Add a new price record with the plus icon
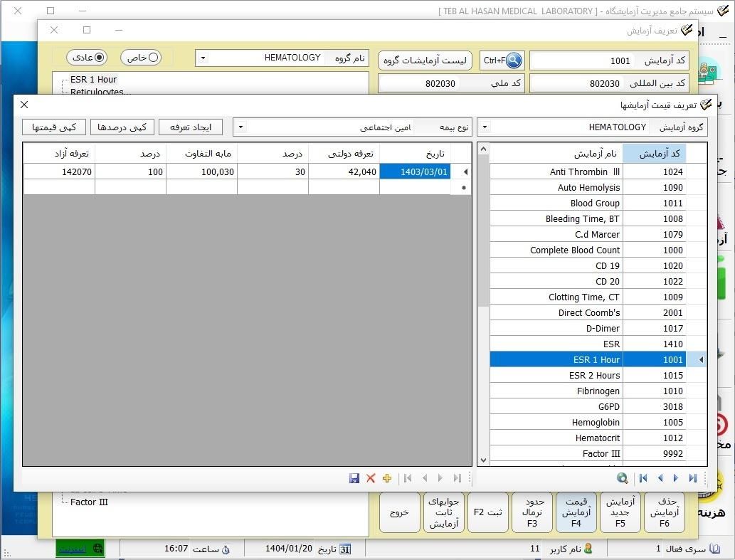Screen dimensions: 735x560 [387, 478]
